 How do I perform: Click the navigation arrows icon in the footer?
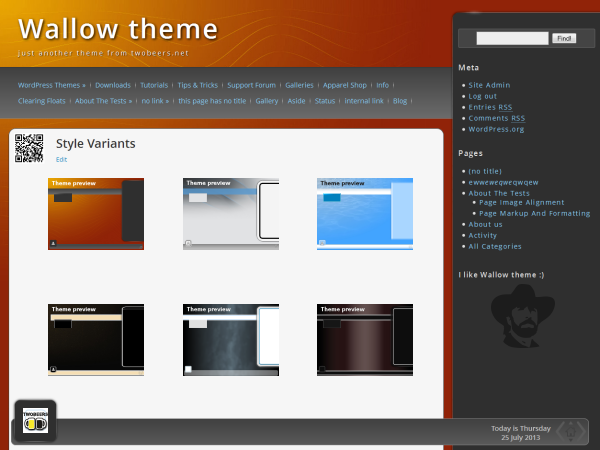coord(570,431)
